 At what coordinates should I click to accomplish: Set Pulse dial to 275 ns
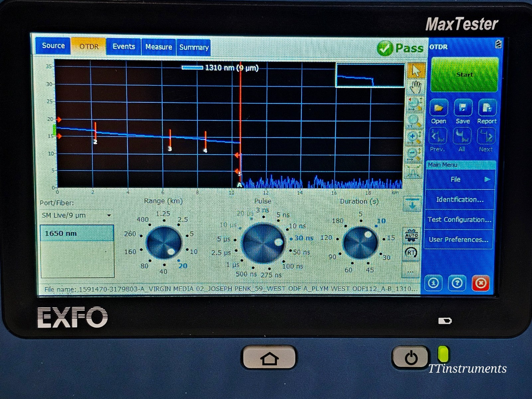271,274
